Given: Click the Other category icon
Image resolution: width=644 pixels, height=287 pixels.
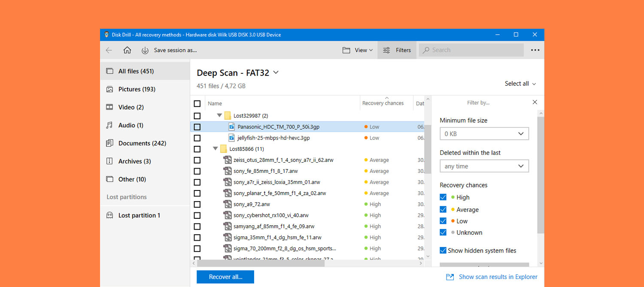Looking at the screenshot, I should tap(110, 179).
